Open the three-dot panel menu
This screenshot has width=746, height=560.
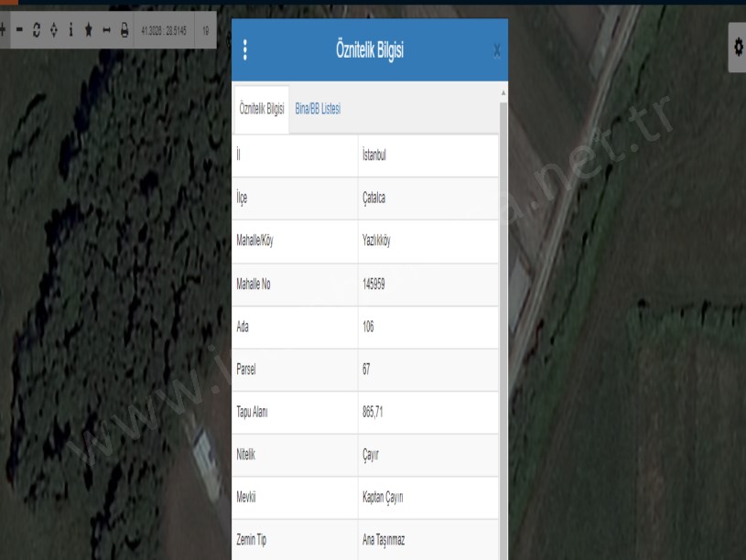[x=245, y=50]
